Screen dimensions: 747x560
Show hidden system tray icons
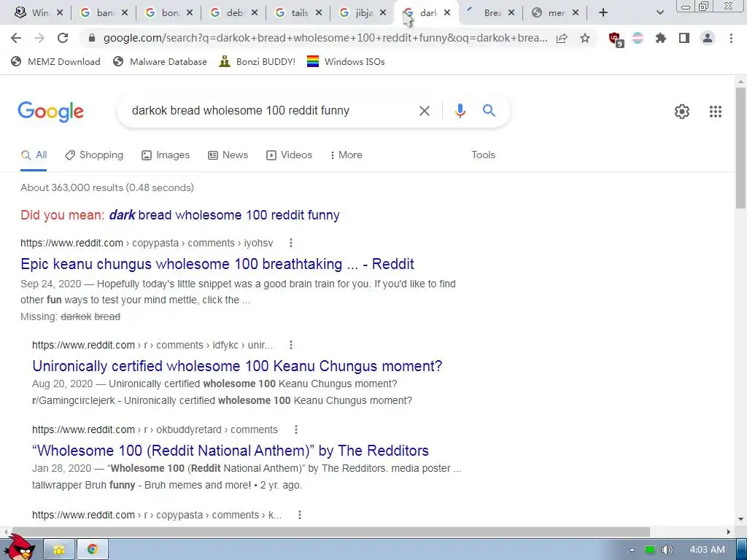point(632,550)
